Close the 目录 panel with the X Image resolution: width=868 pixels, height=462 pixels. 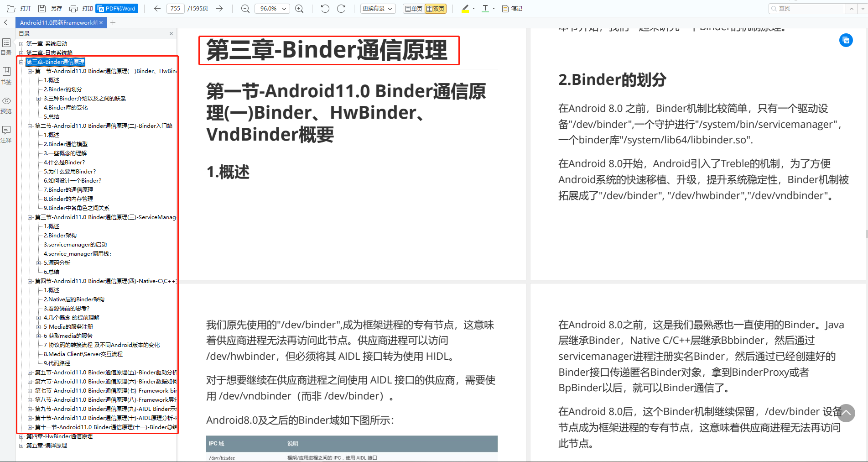click(x=171, y=33)
